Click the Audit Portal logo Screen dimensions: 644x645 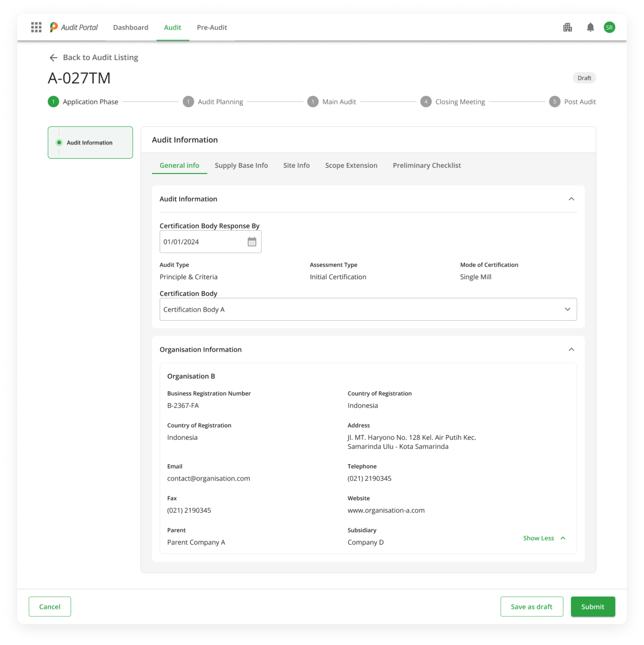[x=74, y=27]
